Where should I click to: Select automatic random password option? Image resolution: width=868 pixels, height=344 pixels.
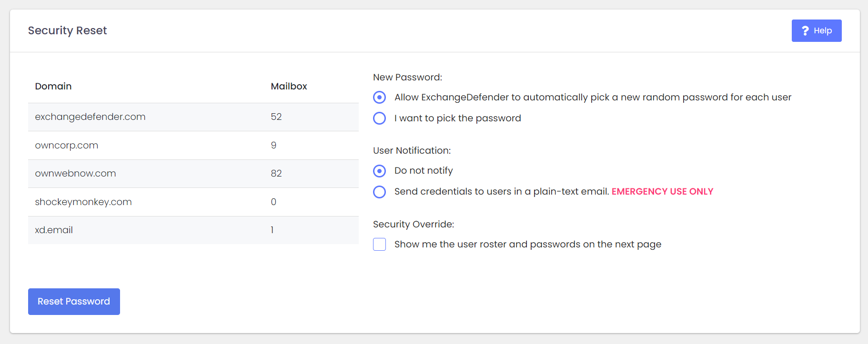click(380, 98)
